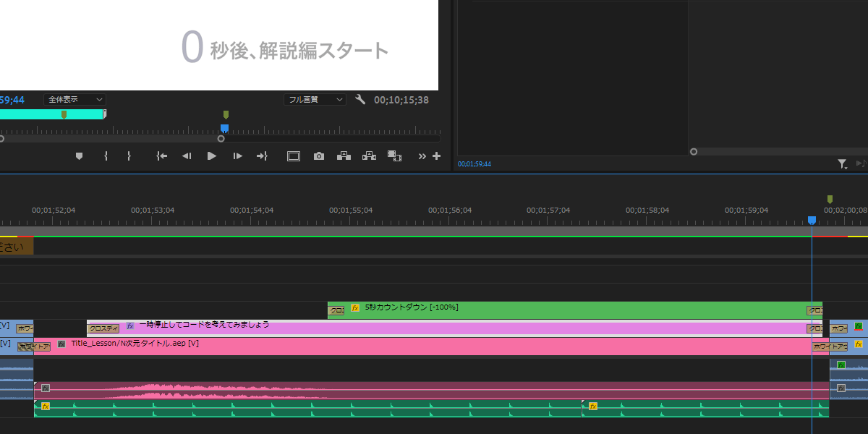Open the button editor plus icon
The height and width of the screenshot is (434, 868).
(436, 156)
